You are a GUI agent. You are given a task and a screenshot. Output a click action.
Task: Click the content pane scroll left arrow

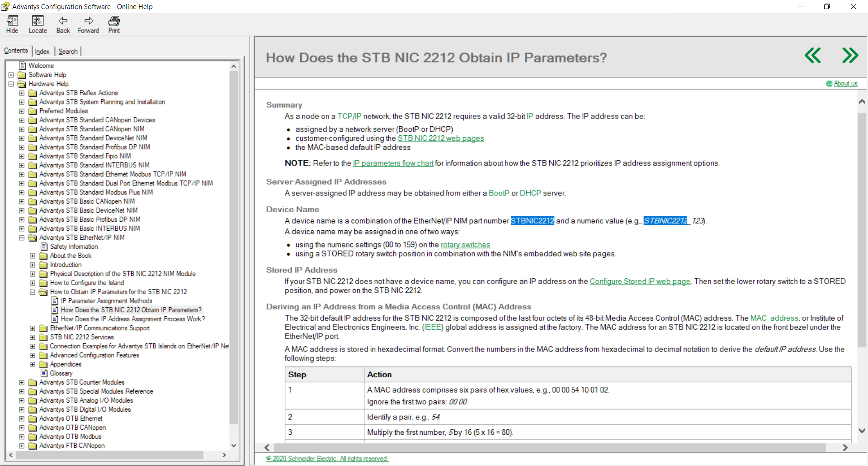pos(267,447)
